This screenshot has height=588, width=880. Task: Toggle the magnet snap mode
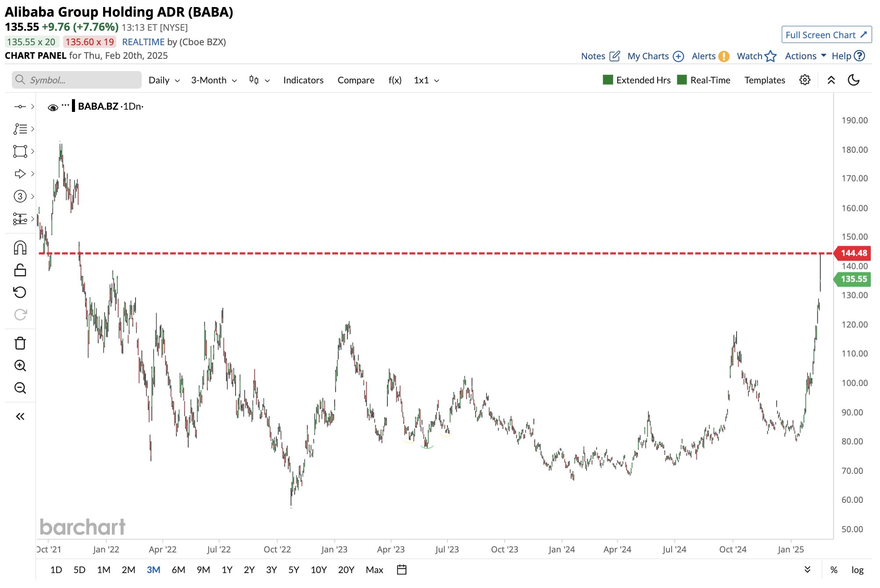coord(20,248)
